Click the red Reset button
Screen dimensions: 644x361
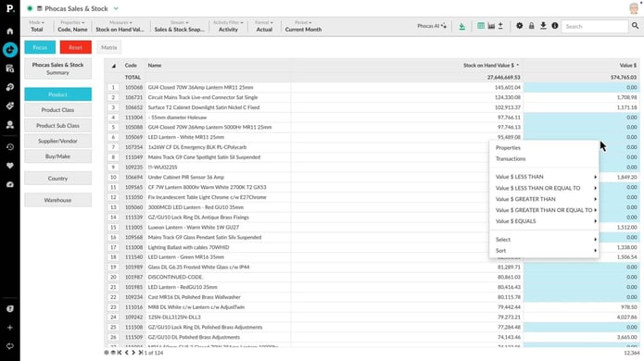pos(76,47)
